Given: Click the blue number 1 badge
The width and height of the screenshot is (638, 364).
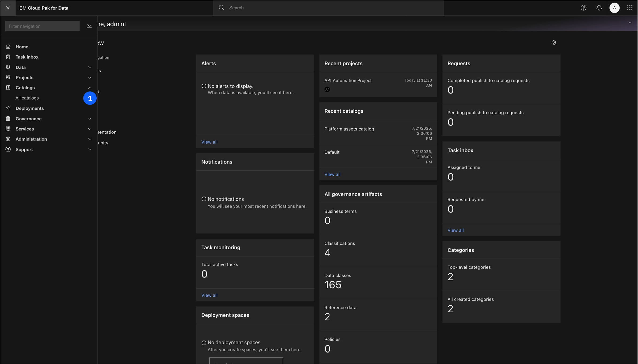Looking at the screenshot, I should point(90,98).
